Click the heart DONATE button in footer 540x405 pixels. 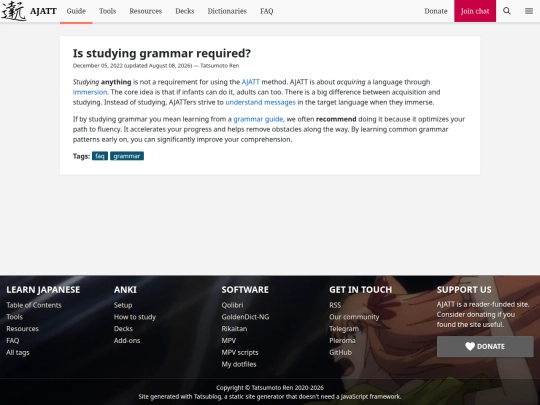485,346
